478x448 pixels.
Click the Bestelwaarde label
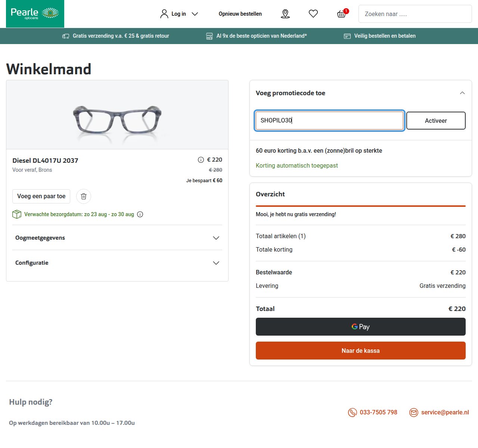pos(274,273)
